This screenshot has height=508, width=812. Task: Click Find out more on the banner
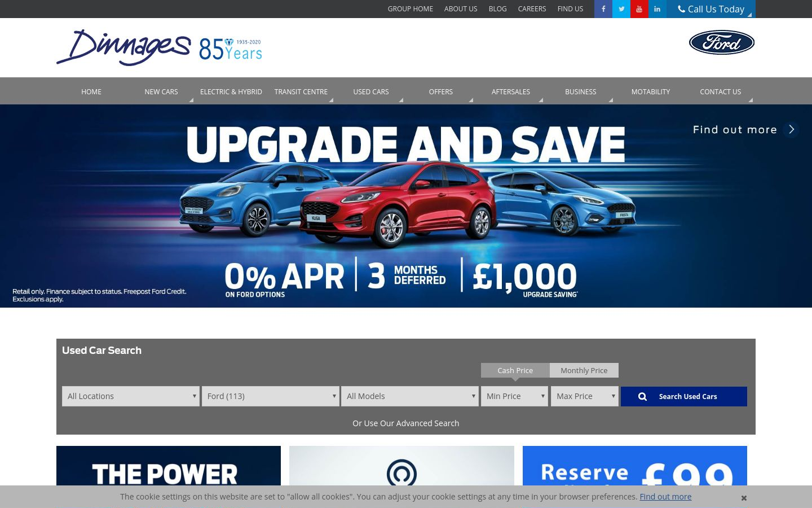point(735,130)
